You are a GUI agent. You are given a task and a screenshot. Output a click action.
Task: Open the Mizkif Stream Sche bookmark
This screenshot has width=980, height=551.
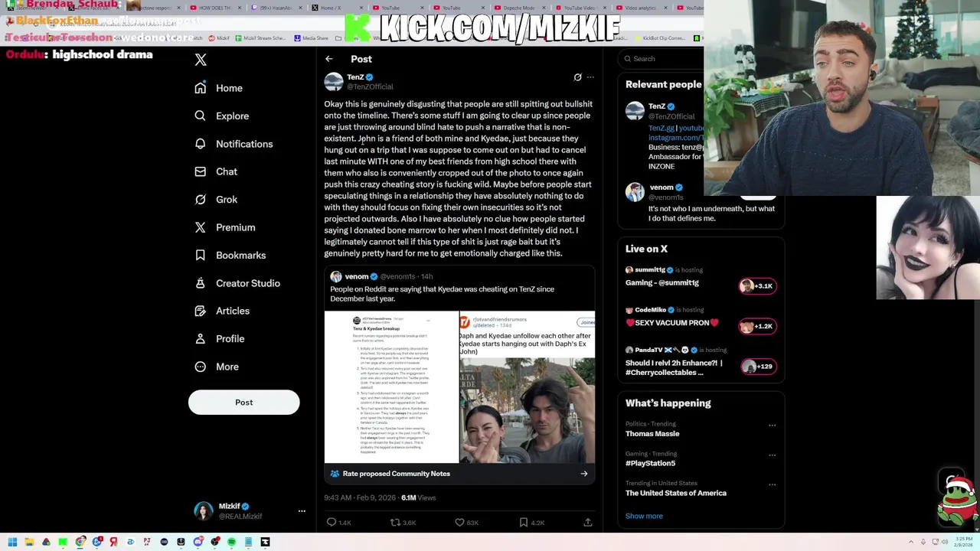[260, 38]
